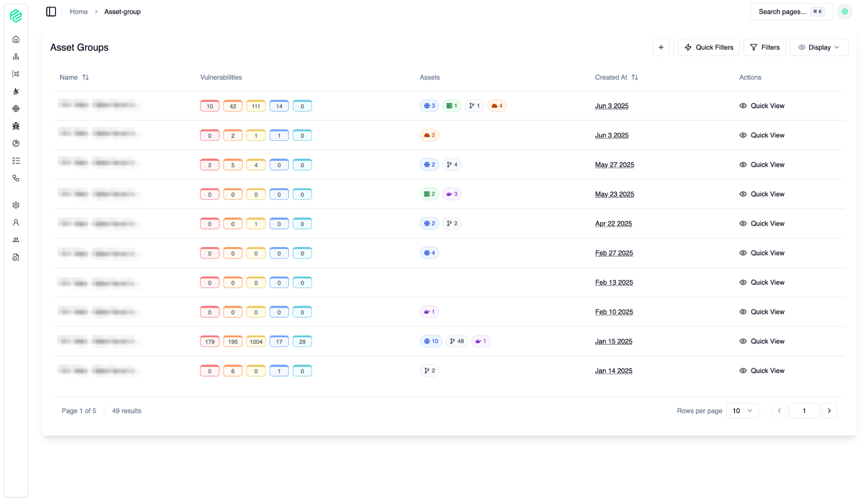Click the bug icon in sidebar
The height and width of the screenshot is (501, 868).
coord(16,126)
